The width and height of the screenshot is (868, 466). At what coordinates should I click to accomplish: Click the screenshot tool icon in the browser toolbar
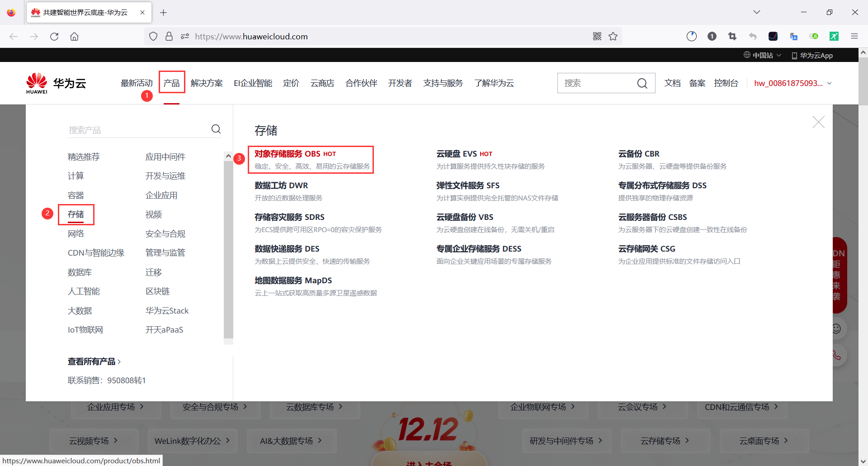(x=732, y=36)
